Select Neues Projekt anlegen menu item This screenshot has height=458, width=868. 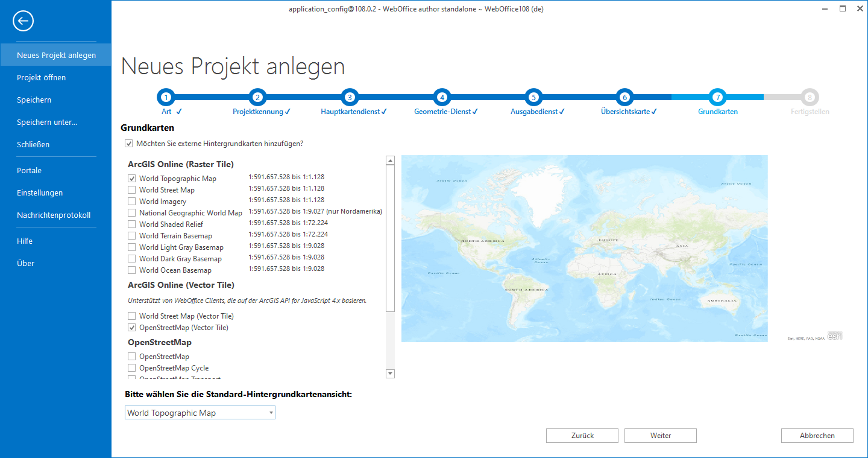[x=56, y=55]
